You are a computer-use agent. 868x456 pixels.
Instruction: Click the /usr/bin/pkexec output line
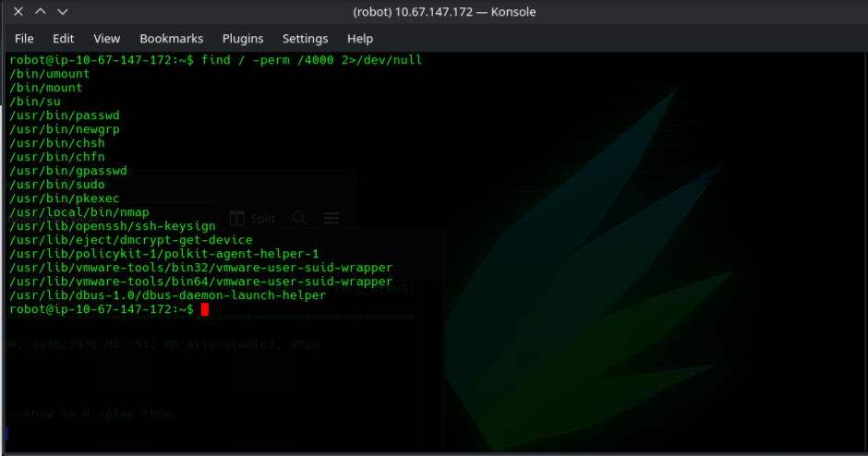(x=65, y=198)
